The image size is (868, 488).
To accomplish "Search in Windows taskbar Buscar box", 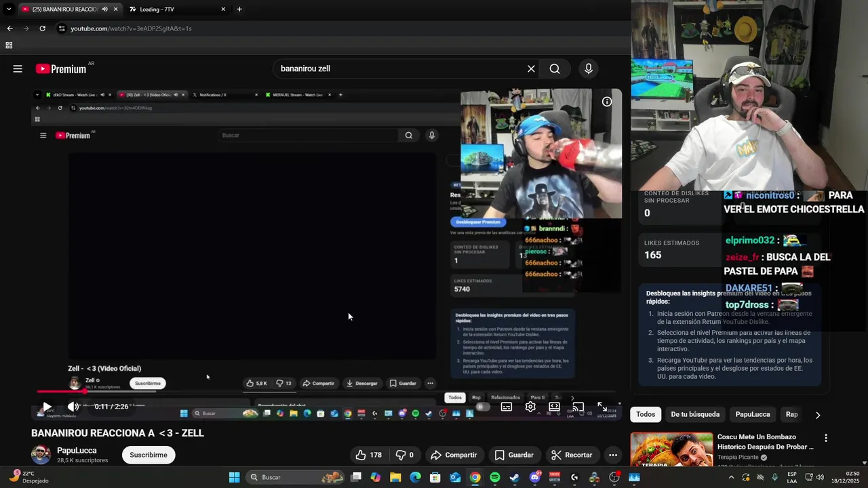I will pos(295,477).
